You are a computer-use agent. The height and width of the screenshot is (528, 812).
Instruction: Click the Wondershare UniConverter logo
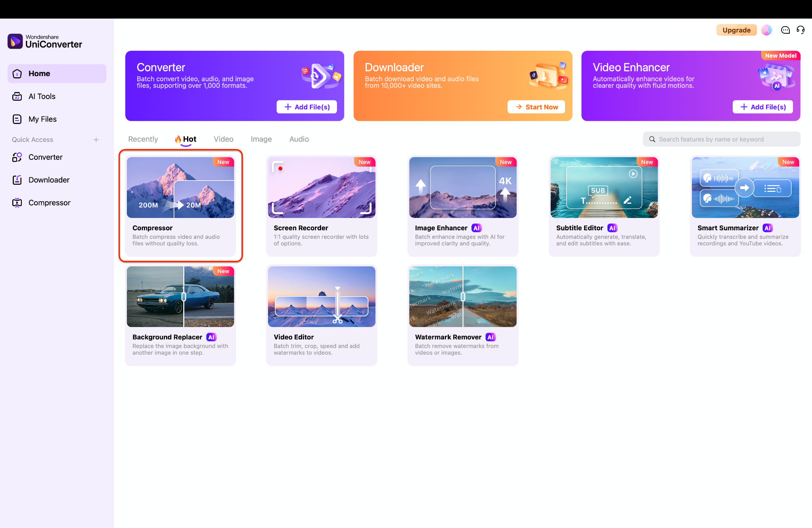45,41
